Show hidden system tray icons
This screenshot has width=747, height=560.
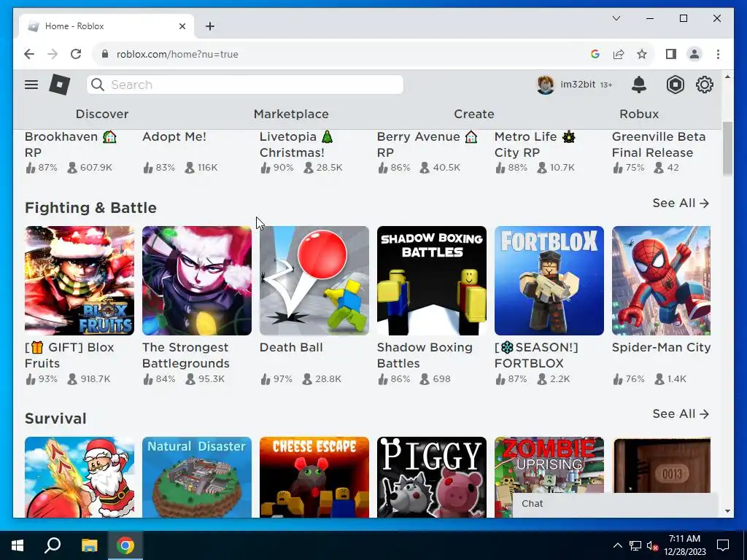[617, 545]
